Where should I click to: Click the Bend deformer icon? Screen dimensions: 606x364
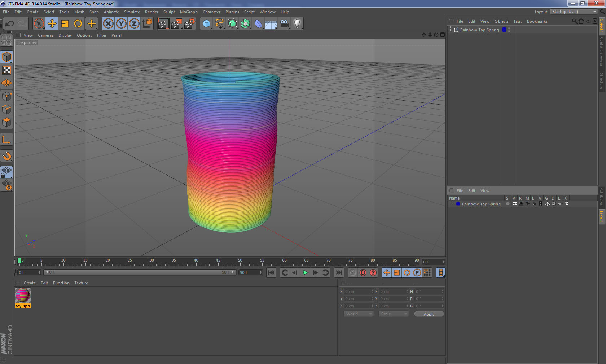[x=258, y=24]
